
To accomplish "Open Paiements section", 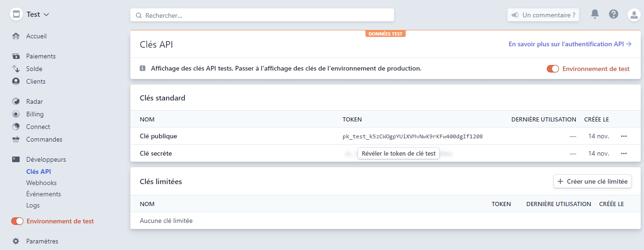I will [41, 56].
